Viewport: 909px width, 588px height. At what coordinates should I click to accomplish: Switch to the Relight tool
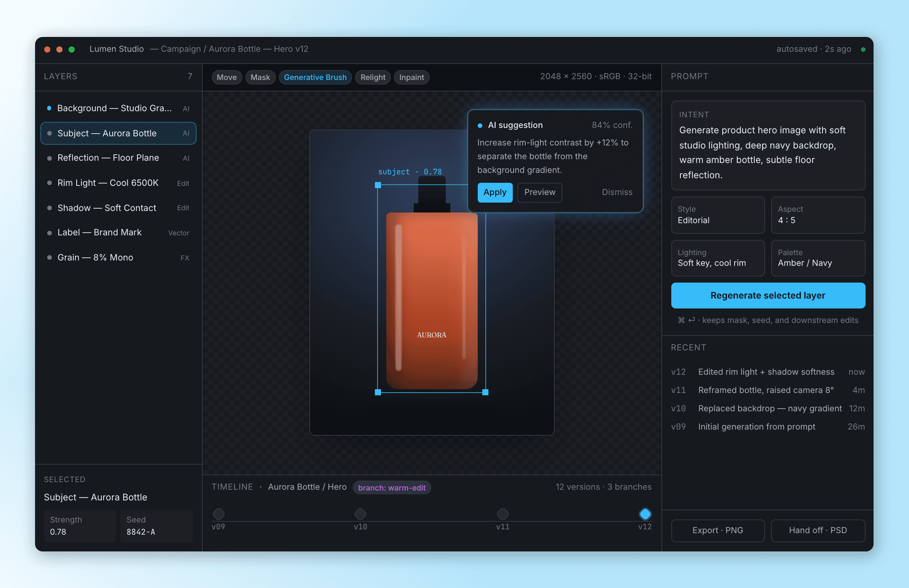coord(372,77)
